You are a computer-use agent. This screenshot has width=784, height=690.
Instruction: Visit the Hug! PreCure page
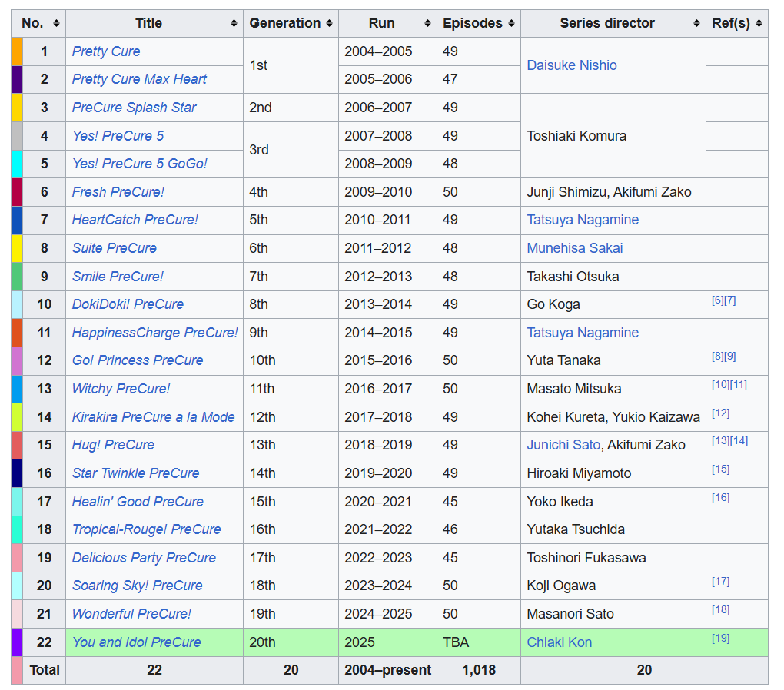[x=113, y=445]
